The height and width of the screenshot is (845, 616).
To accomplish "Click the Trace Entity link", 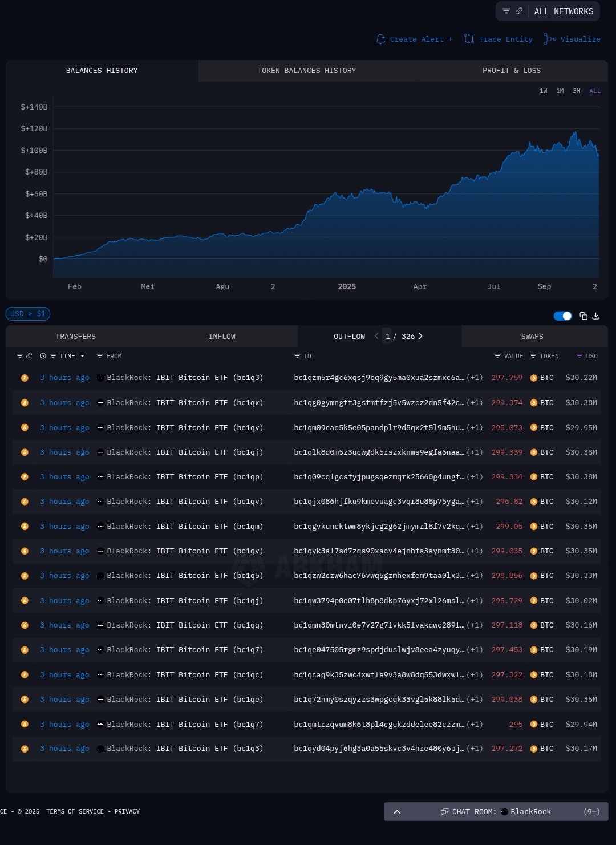I will (499, 39).
